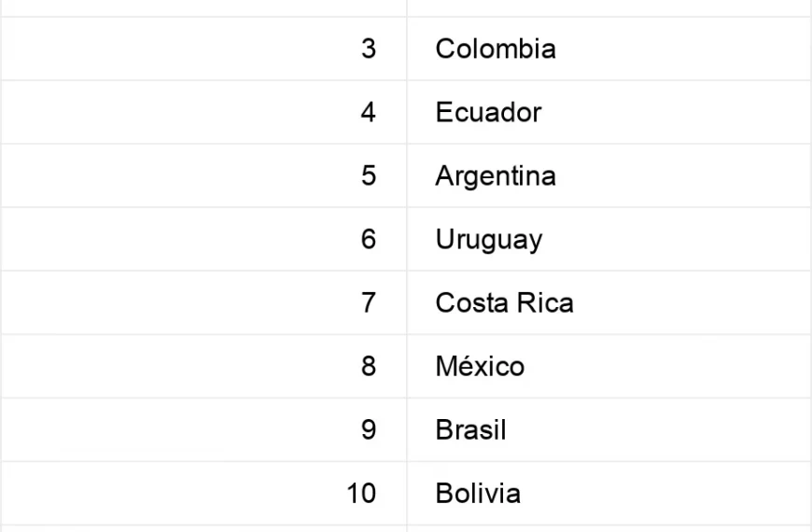Click the cell containing number 6
This screenshot has height=532, width=812.
[x=204, y=239]
